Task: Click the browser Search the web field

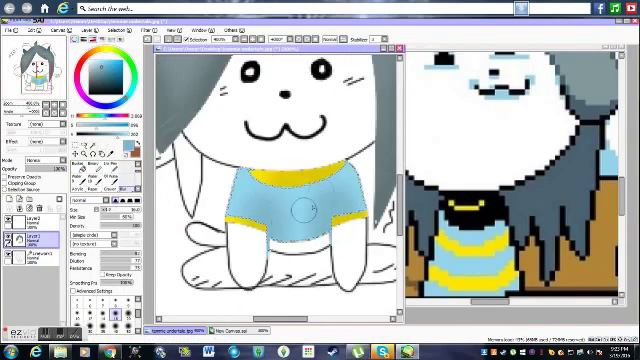Action: coord(295,8)
